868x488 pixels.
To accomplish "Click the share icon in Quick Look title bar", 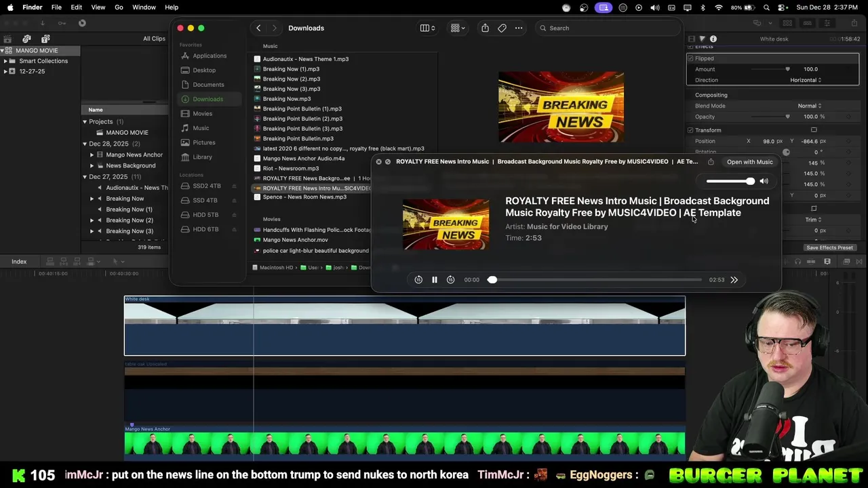I will (711, 162).
